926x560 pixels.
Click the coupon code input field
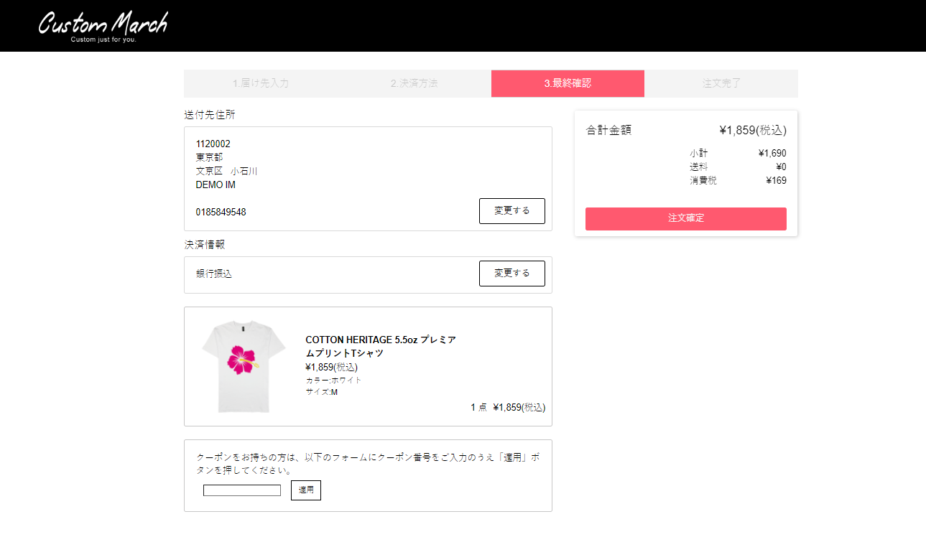pos(242,490)
